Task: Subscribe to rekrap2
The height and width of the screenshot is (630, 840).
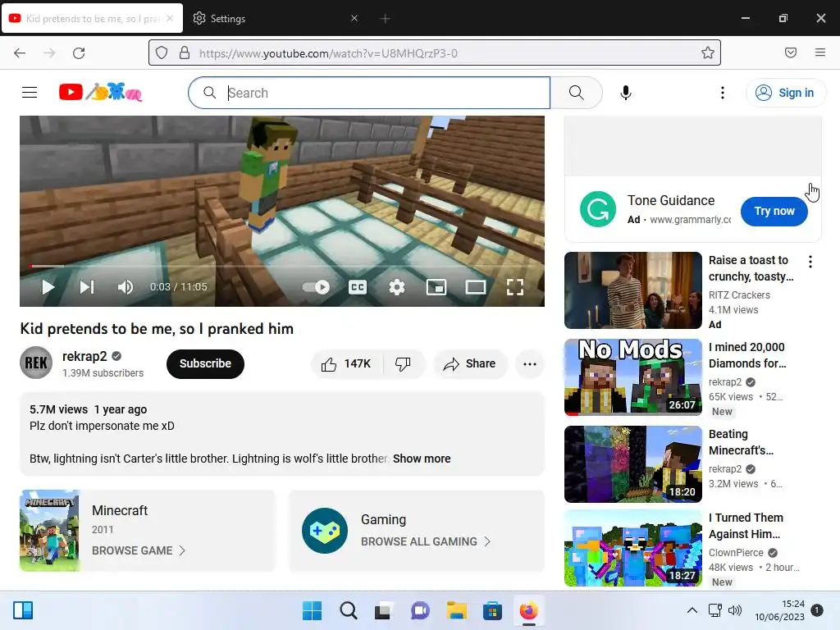Action: (205, 363)
